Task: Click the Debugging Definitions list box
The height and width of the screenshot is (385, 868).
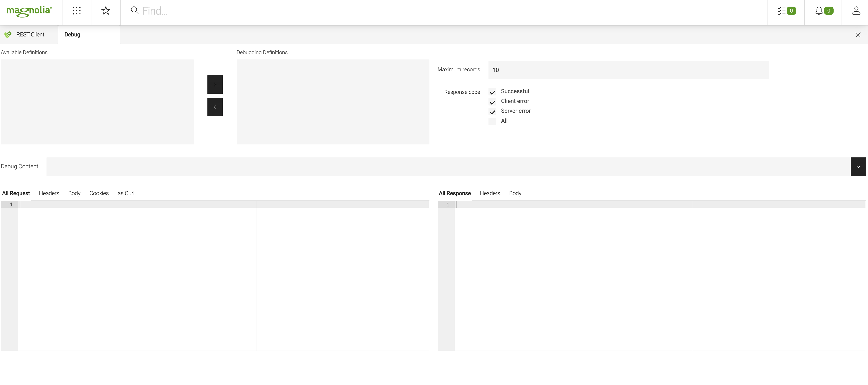Action: (x=333, y=102)
